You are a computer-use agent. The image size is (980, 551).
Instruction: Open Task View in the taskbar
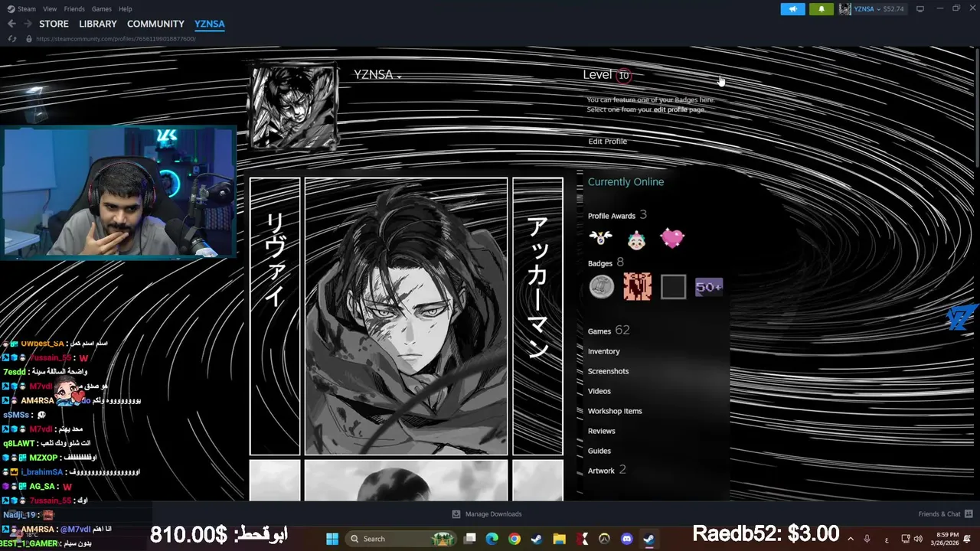click(x=470, y=539)
